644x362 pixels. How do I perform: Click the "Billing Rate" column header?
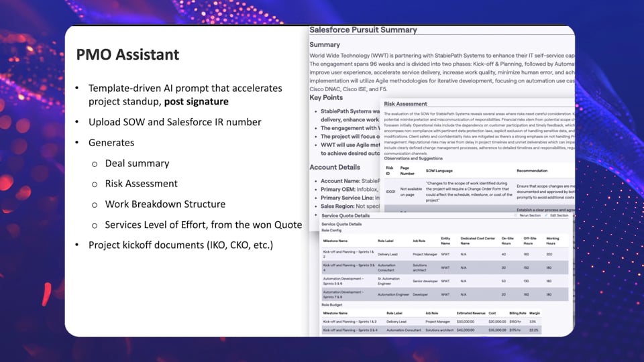(x=517, y=313)
